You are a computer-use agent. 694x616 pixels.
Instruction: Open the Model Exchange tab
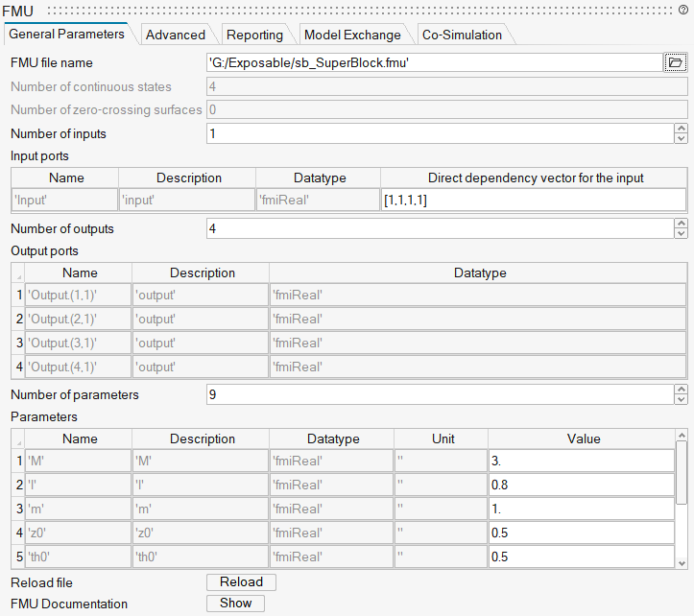click(352, 35)
